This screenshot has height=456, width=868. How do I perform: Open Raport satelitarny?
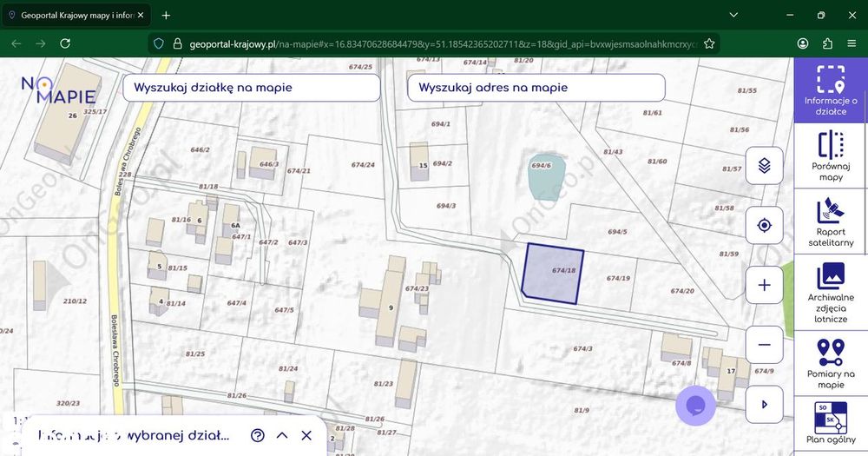(x=831, y=221)
